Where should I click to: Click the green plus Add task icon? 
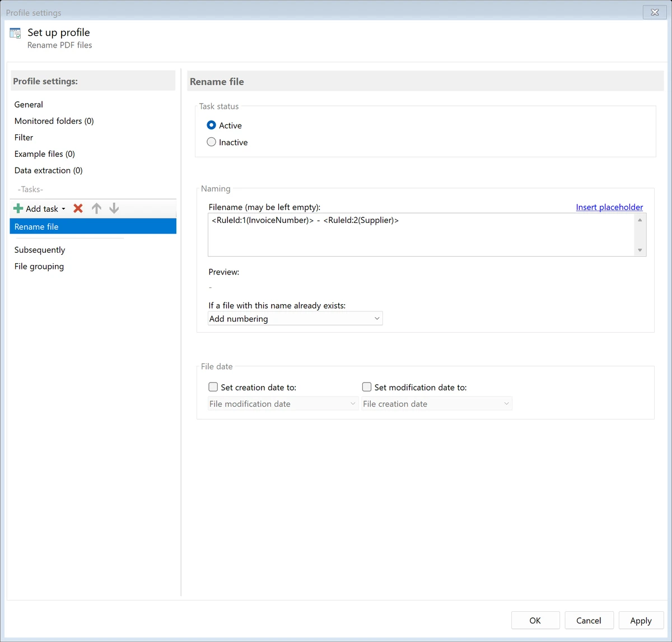(x=18, y=208)
